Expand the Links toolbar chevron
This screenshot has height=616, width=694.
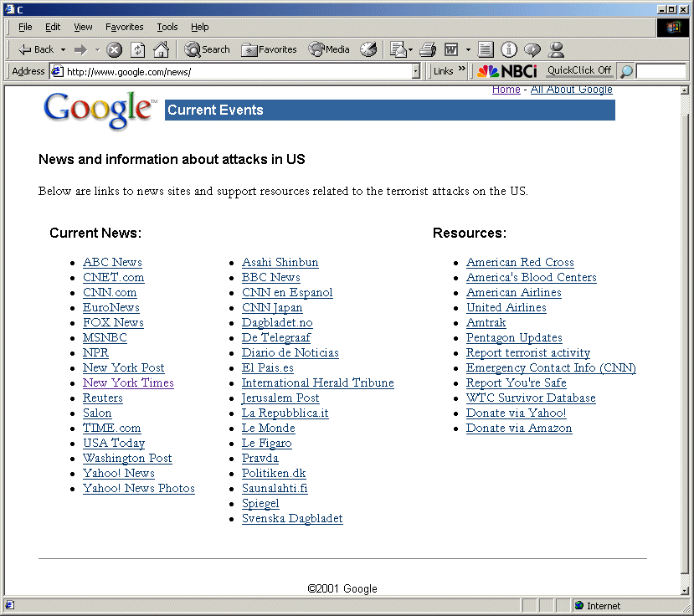(x=462, y=70)
